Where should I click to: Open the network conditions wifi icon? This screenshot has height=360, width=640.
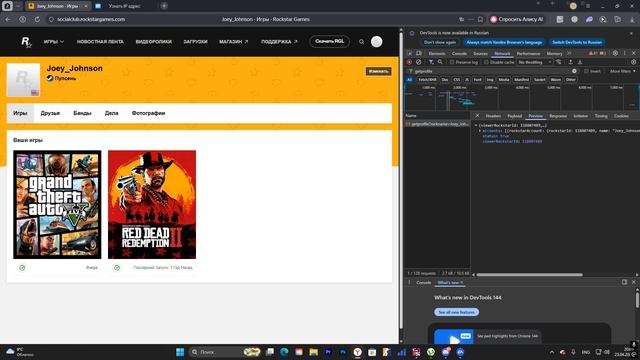click(x=559, y=62)
